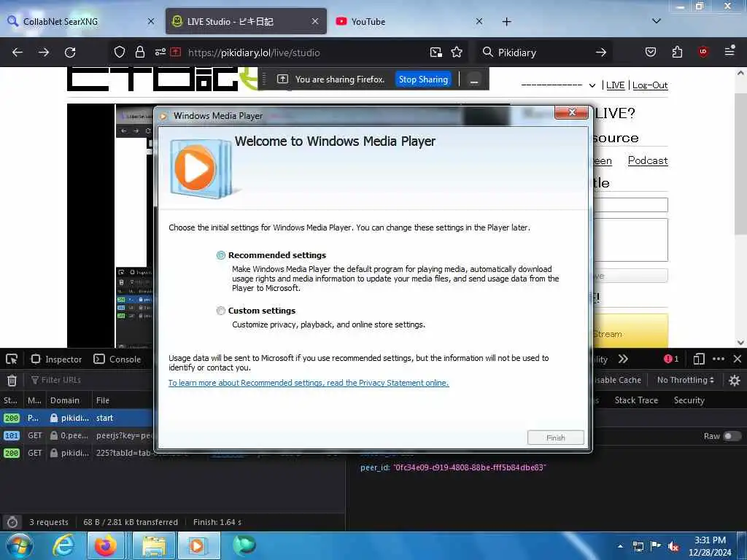
Task: Open a new browser tab
Action: coord(507,22)
